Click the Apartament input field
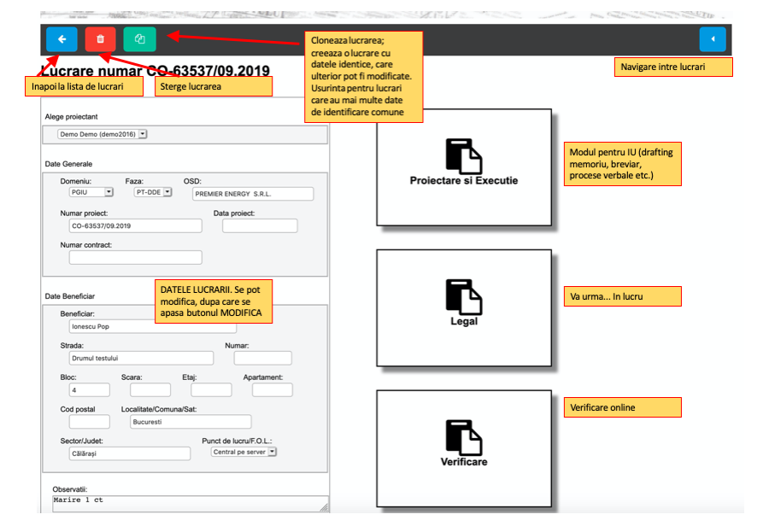 [x=273, y=390]
